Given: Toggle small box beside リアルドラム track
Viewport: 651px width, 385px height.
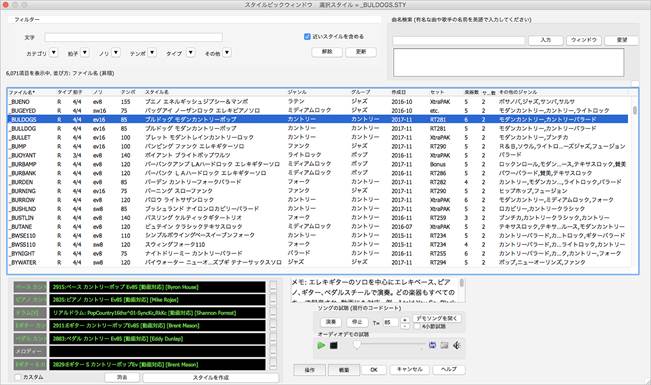Looking at the screenshot, I should coord(273,312).
